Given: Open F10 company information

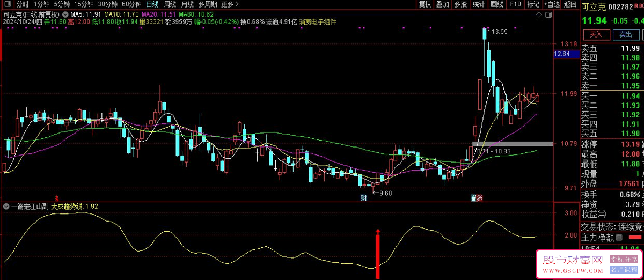Looking at the screenshot, I should coord(515,4).
